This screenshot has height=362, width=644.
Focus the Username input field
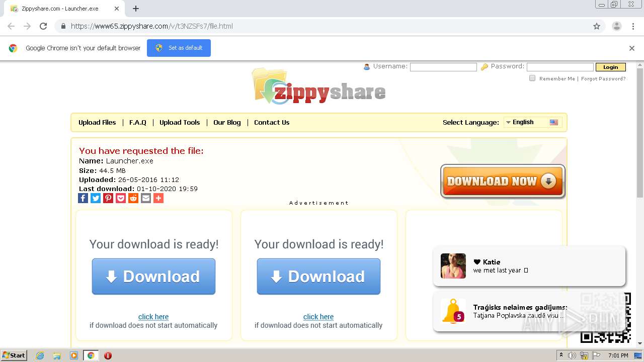(443, 67)
